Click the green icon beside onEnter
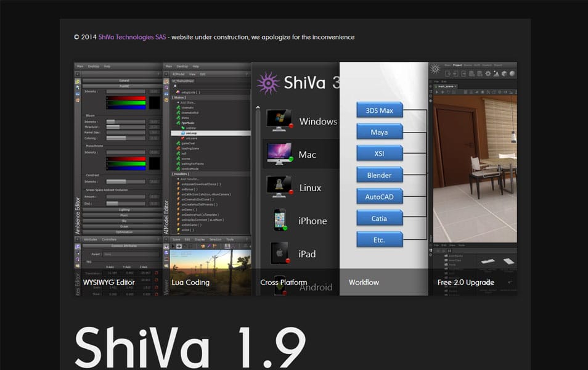The width and height of the screenshot is (588, 370). [183, 128]
